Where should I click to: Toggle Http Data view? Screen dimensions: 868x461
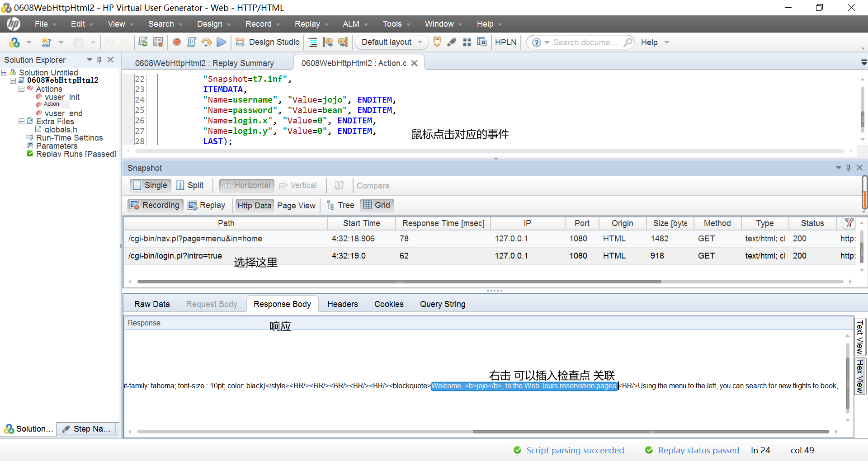(254, 206)
